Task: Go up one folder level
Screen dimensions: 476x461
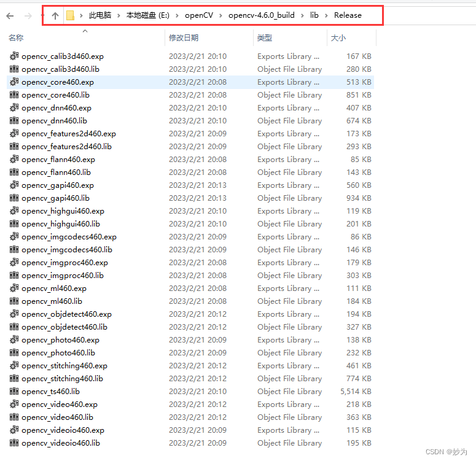Action: 55,16
